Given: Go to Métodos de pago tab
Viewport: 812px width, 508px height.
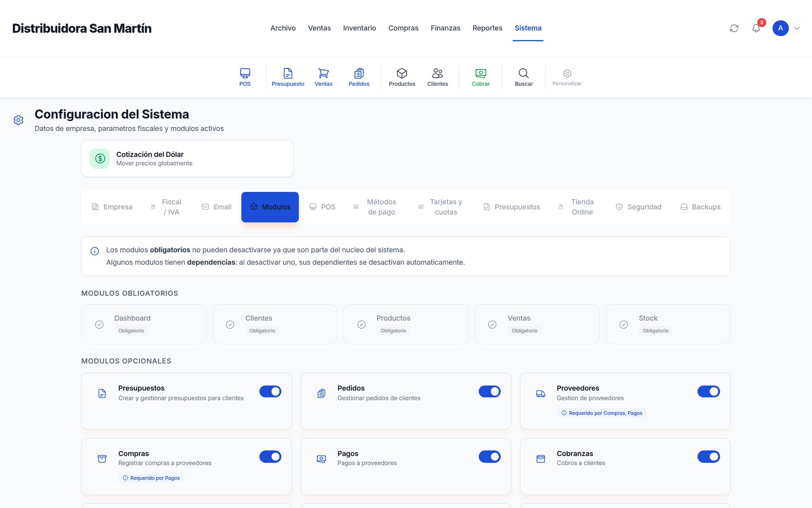Looking at the screenshot, I should tap(375, 207).
